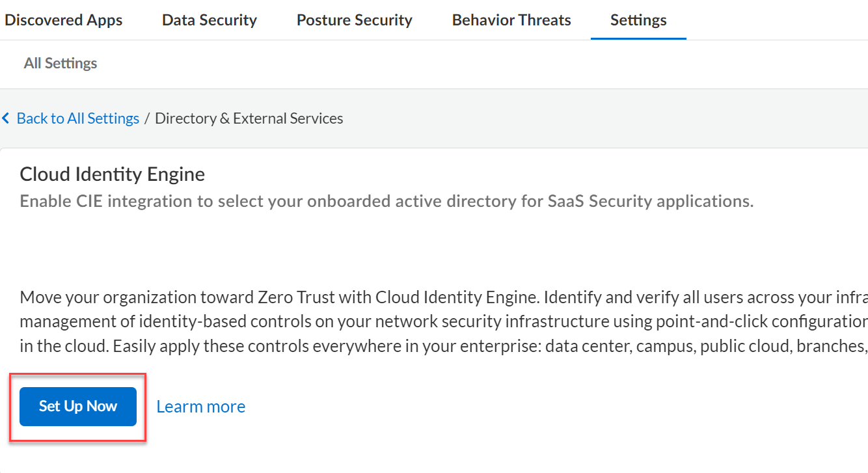Select the Behavior Threats tab
The width and height of the screenshot is (868, 473).
[511, 20]
